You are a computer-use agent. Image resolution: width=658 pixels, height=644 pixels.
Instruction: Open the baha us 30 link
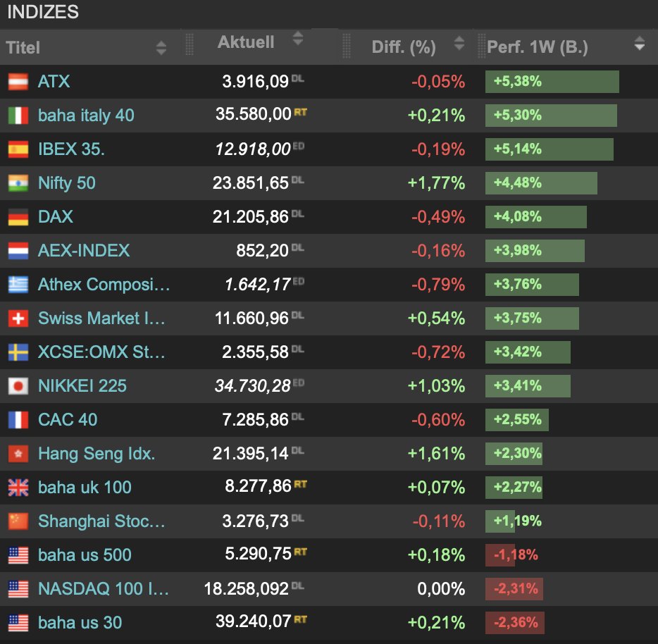pos(80,623)
